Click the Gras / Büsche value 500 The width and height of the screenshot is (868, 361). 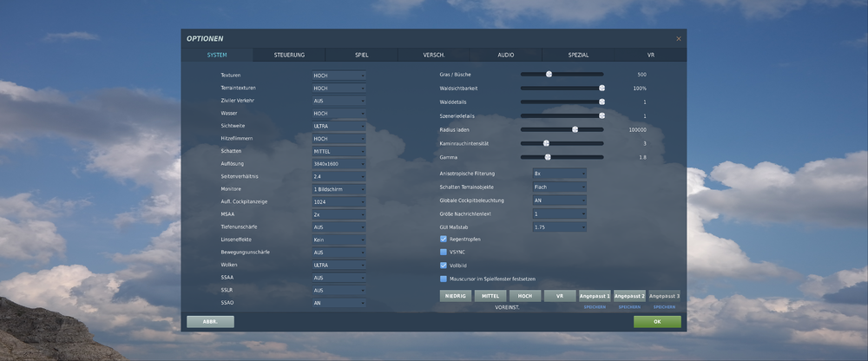tap(641, 75)
